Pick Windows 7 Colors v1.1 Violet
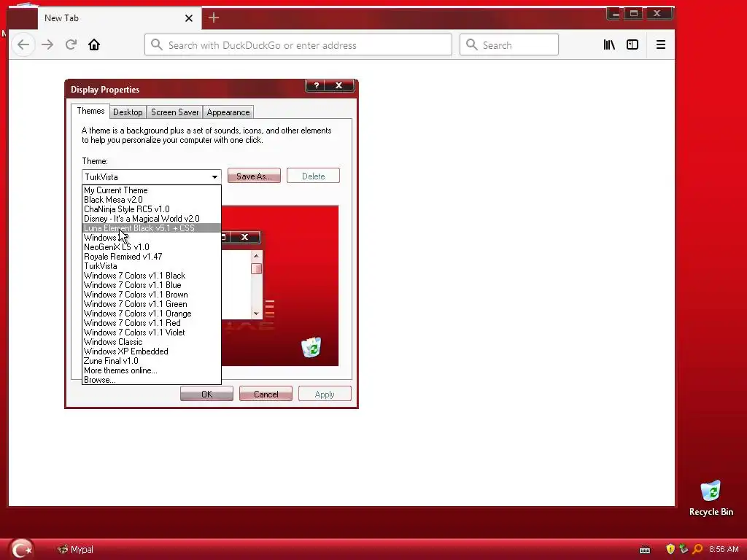Image resolution: width=747 pixels, height=560 pixels. click(152, 332)
